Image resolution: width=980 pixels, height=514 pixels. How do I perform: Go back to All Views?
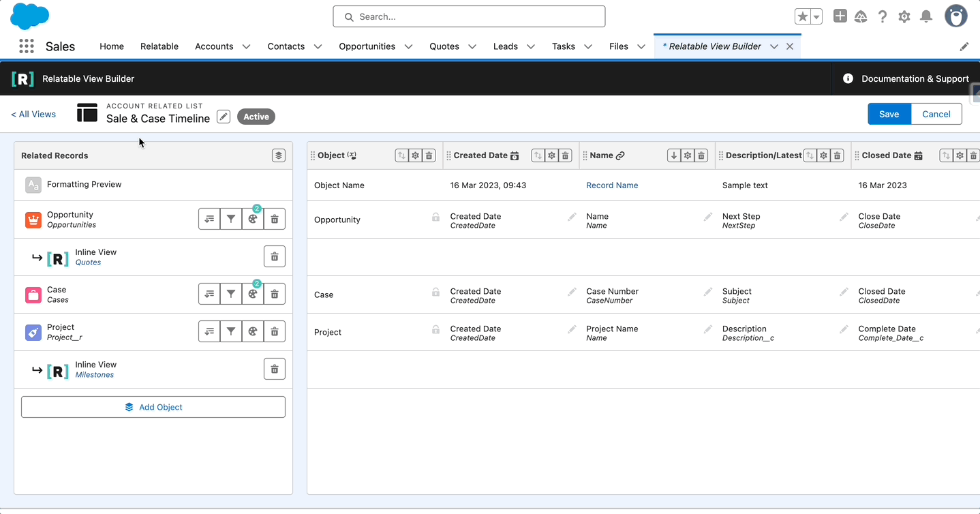pos(33,114)
